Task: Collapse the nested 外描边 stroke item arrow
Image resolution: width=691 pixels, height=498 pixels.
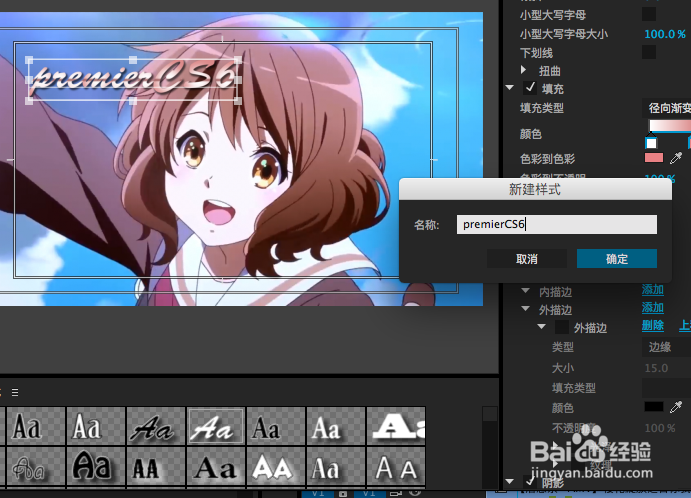Action: [x=542, y=327]
